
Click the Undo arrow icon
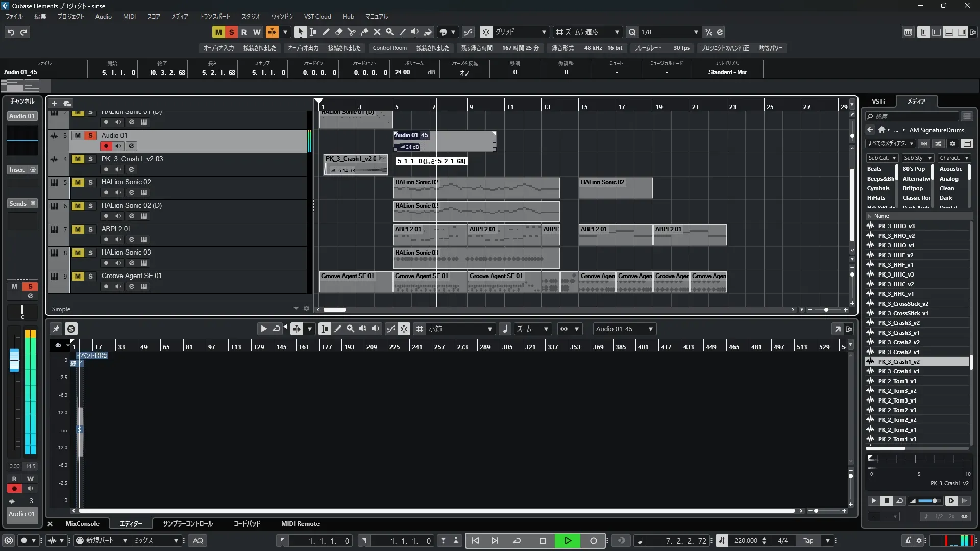[x=11, y=32]
